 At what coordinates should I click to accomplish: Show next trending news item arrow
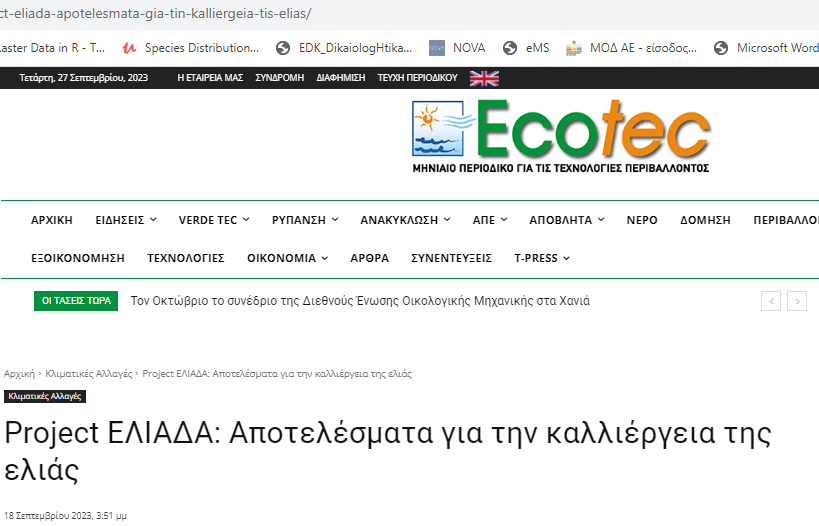tap(797, 301)
